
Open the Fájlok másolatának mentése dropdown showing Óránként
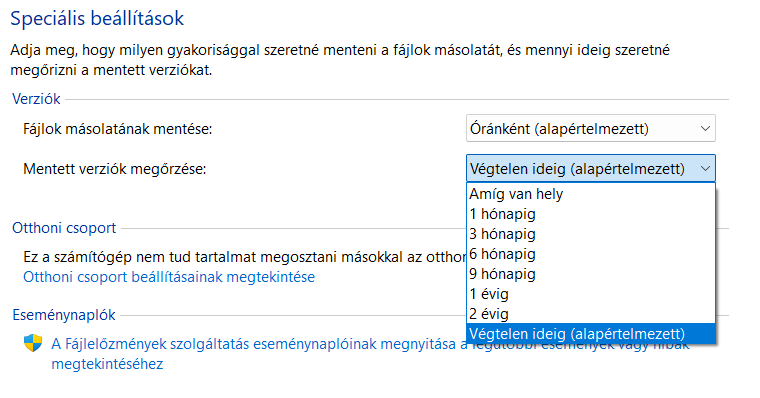(x=590, y=128)
